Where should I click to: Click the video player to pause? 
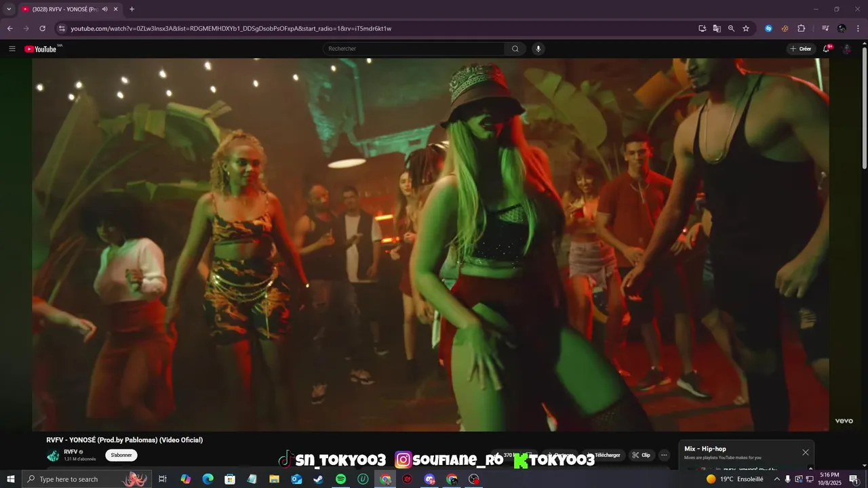coord(430,244)
